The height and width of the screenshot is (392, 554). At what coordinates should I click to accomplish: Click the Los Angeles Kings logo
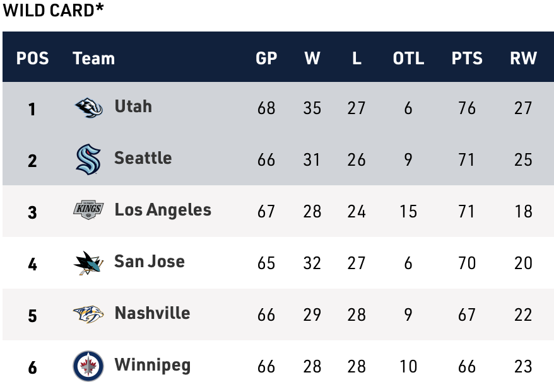(x=88, y=210)
